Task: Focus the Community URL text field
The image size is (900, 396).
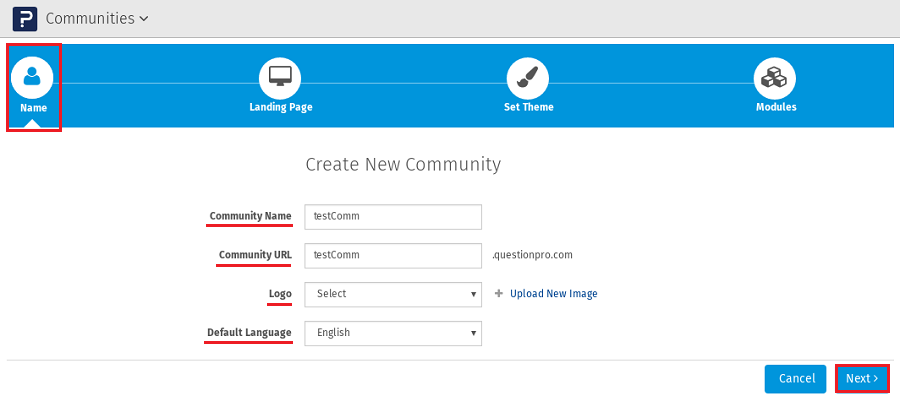Action: [x=393, y=255]
